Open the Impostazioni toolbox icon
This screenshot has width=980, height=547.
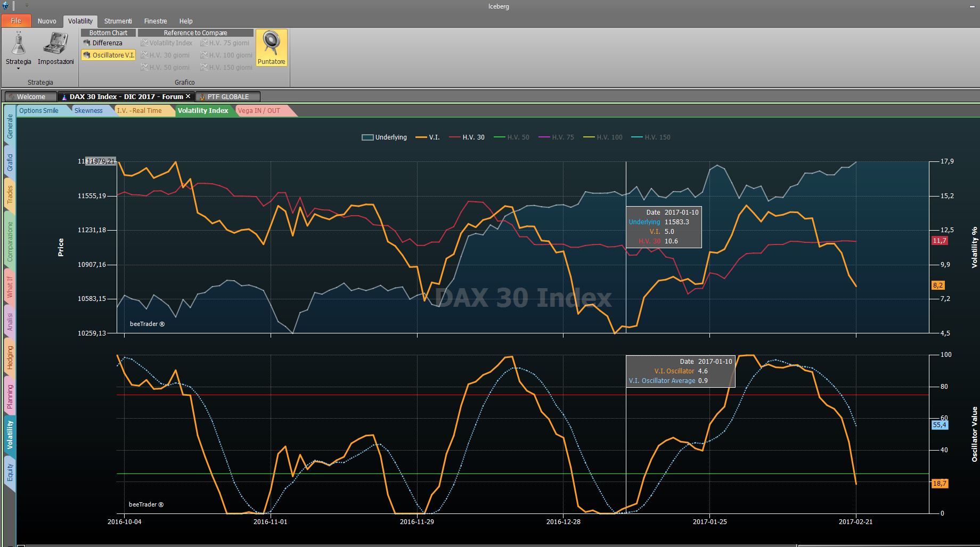(x=55, y=43)
